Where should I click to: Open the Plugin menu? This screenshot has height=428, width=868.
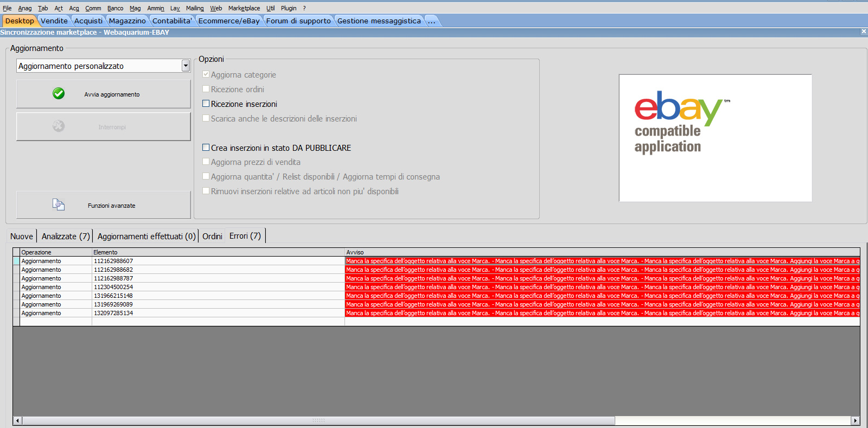pyautogui.click(x=289, y=8)
